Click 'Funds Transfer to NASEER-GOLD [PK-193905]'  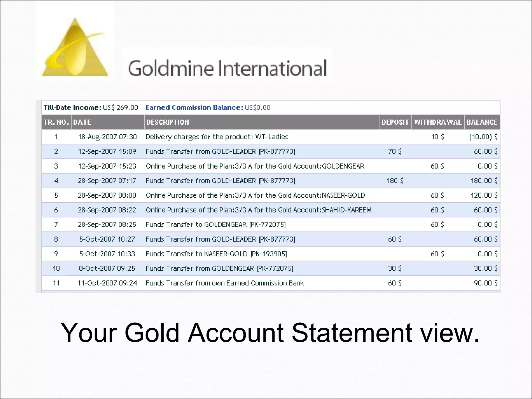click(x=216, y=254)
